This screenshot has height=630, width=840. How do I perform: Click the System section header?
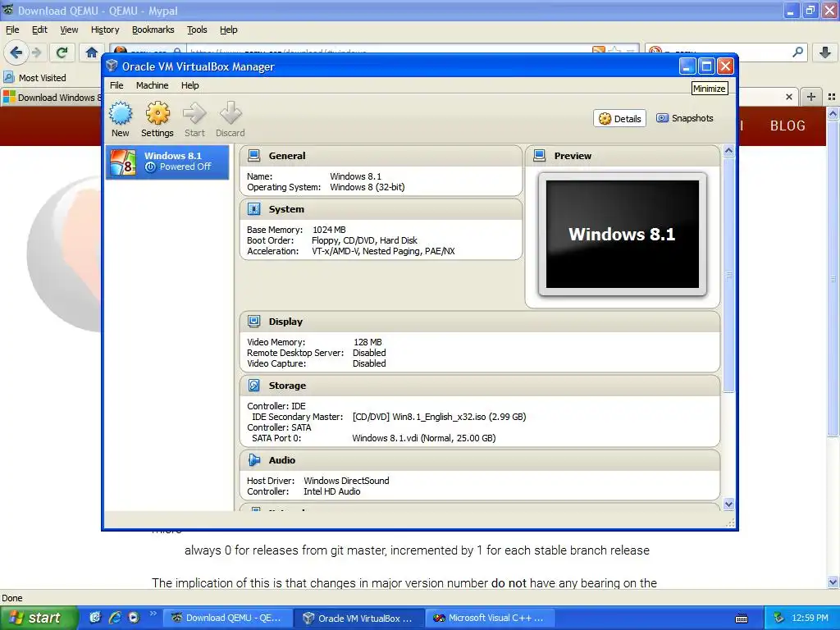(x=381, y=209)
